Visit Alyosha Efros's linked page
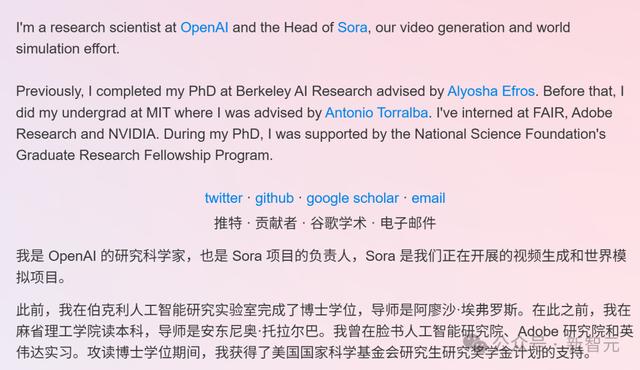This screenshot has height=370, width=640. pos(491,91)
